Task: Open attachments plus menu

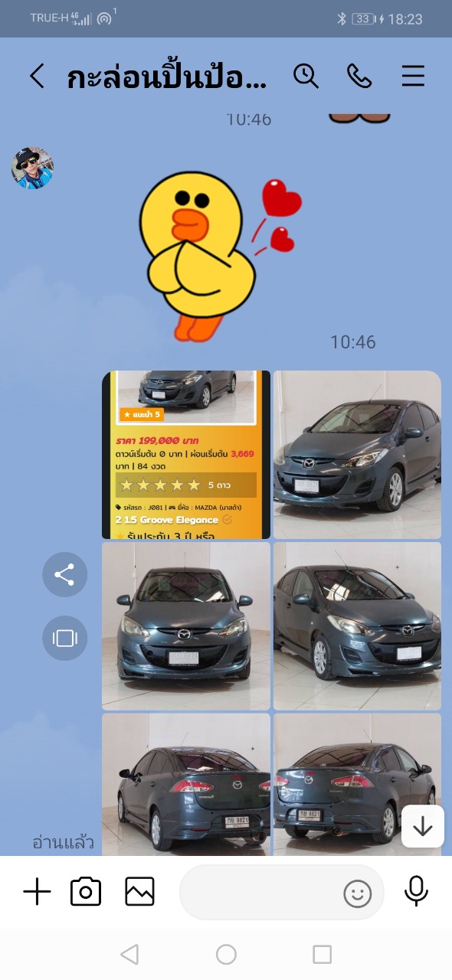Action: [x=37, y=892]
